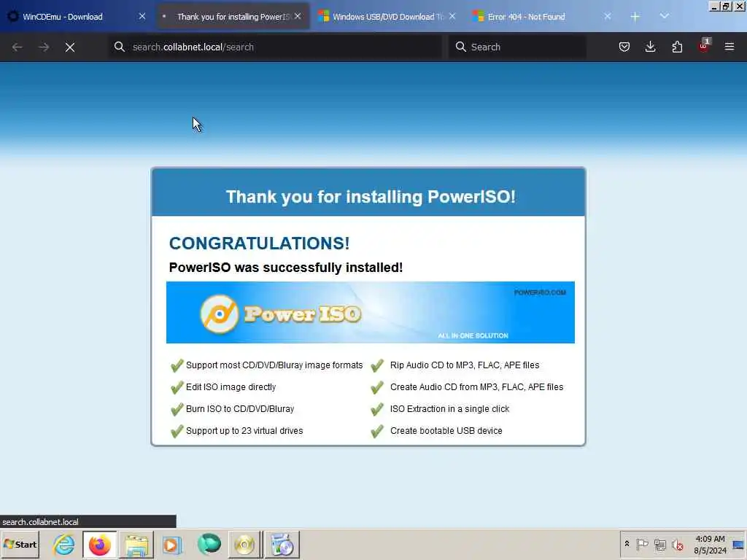This screenshot has height=560, width=747.
Task: Click ISO Extraction in a single click text
Action: [449, 409]
